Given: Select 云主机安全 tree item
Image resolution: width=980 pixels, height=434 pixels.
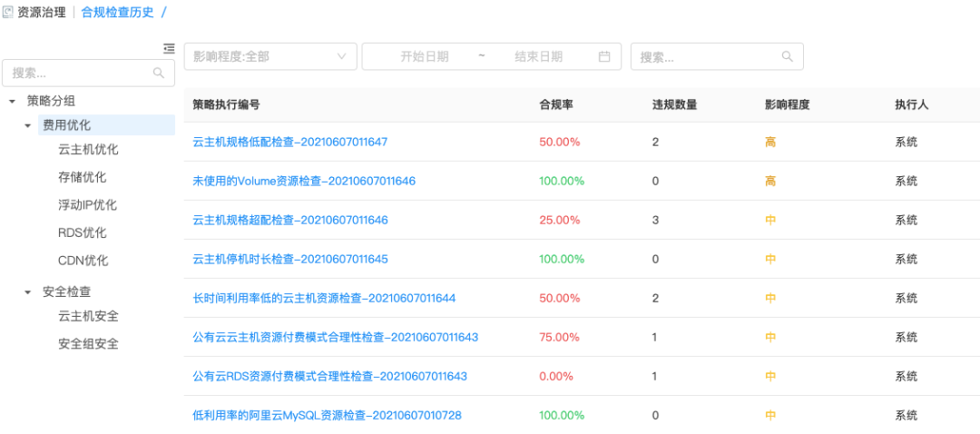Looking at the screenshot, I should pos(88,317).
